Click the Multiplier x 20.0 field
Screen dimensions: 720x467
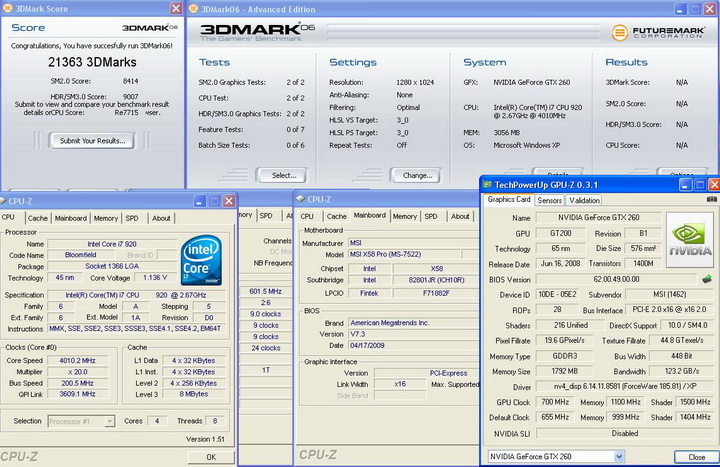pos(77,372)
